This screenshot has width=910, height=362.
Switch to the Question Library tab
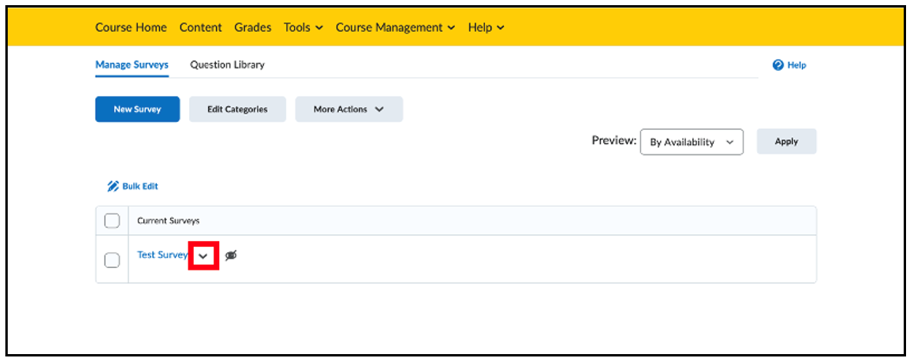pos(227,65)
